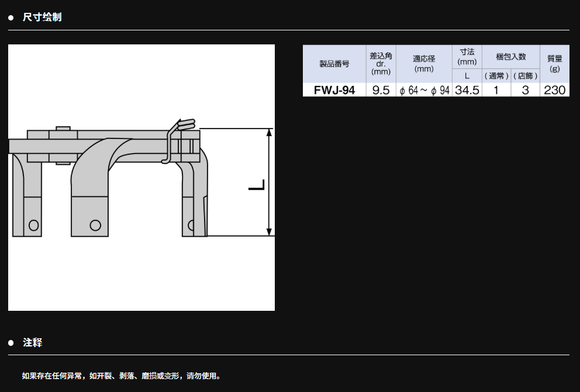Click the L label in the drawing
This screenshot has width=580, height=392.
point(256,186)
